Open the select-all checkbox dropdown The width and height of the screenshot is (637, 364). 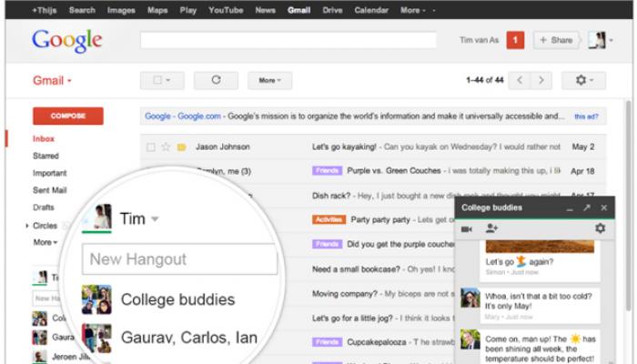tap(162, 80)
